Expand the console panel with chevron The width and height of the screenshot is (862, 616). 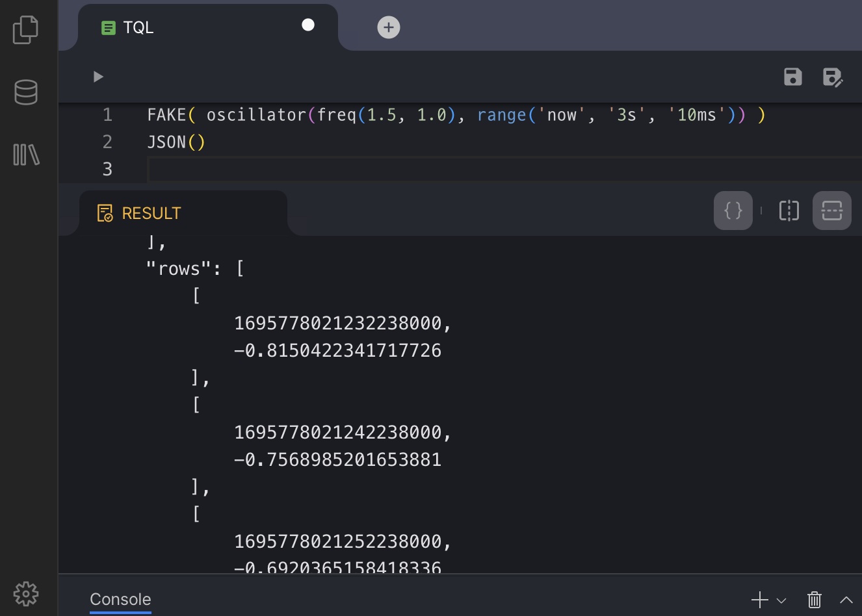(846, 600)
